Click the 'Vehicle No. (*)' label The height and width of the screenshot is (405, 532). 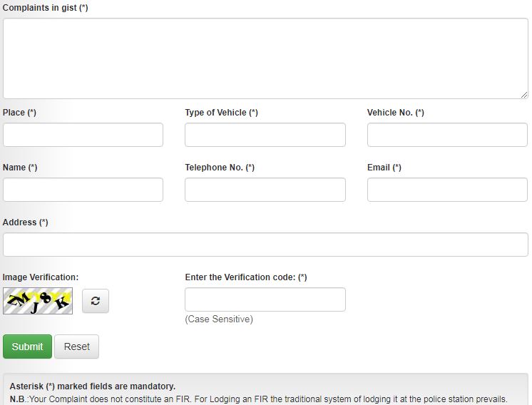(396, 113)
